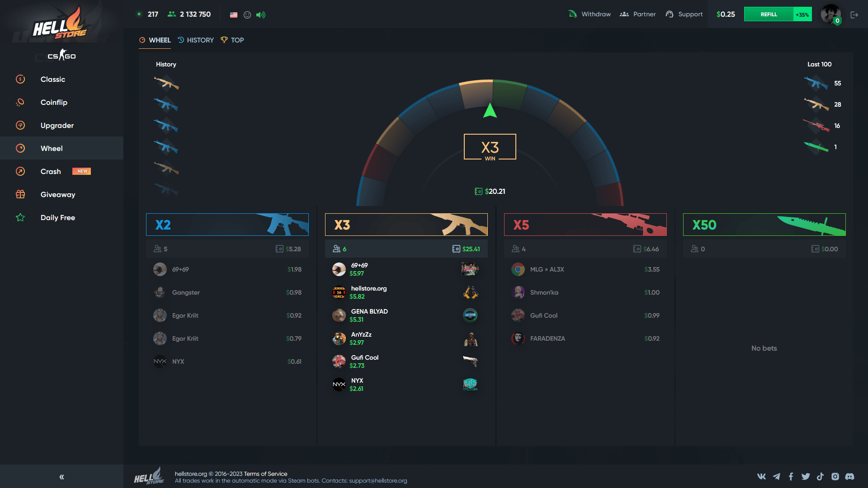Click the blue rifle icon with count 55
Viewport: 868px width, 488px height.
(x=816, y=83)
